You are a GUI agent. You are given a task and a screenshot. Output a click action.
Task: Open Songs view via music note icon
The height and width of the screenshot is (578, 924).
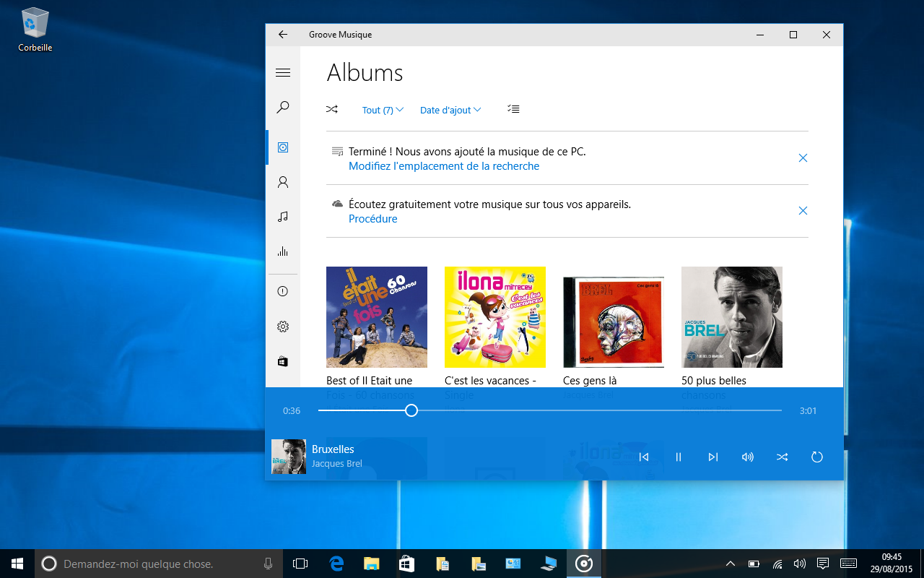click(x=283, y=217)
